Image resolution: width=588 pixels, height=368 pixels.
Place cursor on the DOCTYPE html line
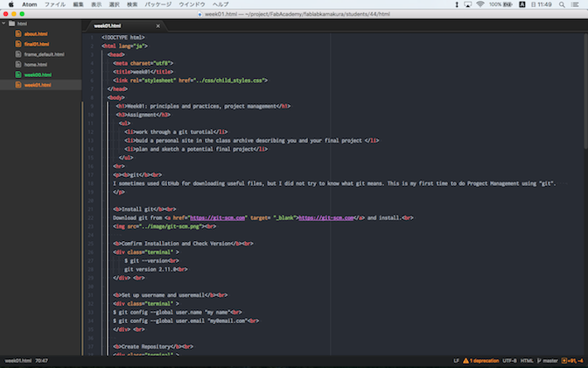pos(123,38)
